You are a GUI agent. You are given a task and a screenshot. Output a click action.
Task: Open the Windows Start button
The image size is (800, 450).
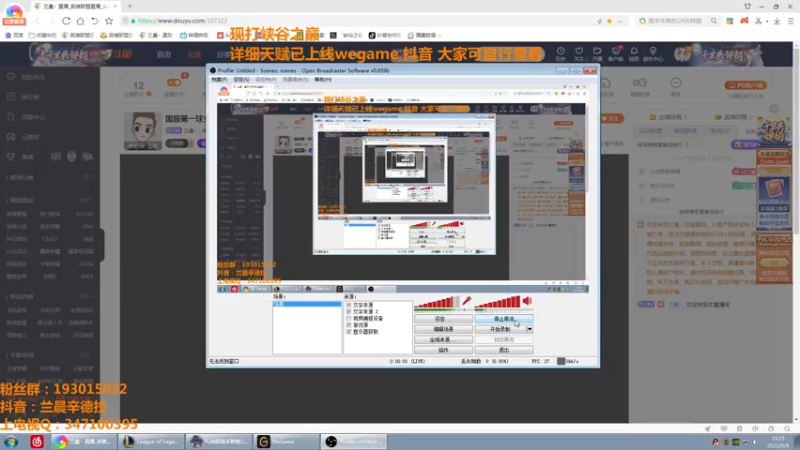pyautogui.click(x=11, y=441)
